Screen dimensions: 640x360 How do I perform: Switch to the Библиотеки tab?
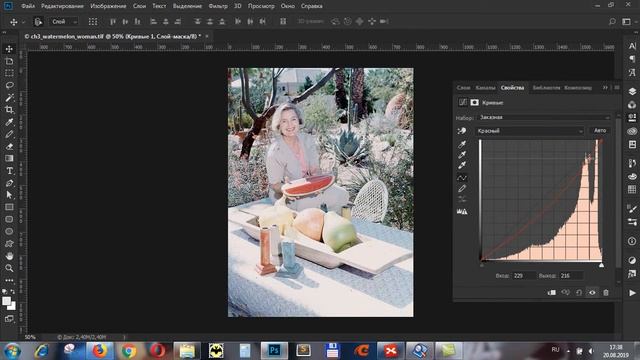point(546,88)
